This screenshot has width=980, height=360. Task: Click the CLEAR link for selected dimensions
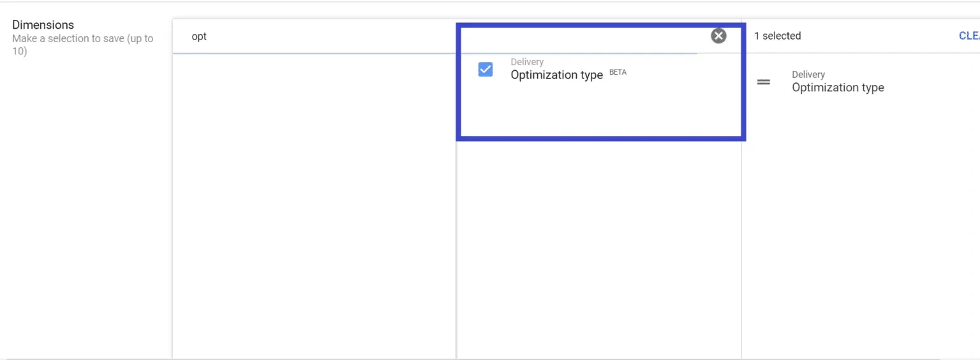coord(969,36)
